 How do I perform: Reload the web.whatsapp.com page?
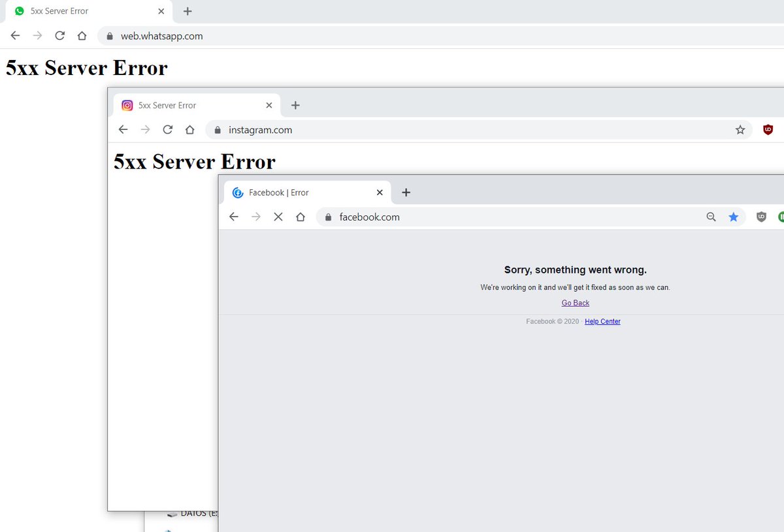pos(59,36)
